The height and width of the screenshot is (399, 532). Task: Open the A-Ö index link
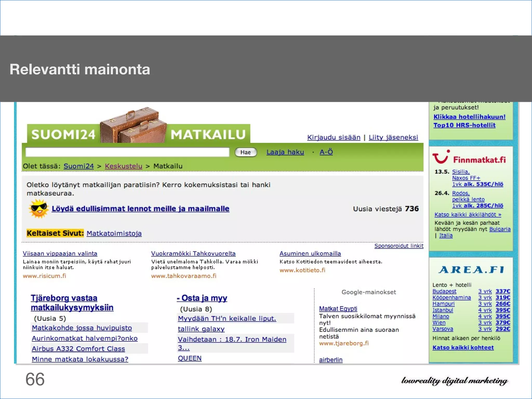point(326,152)
